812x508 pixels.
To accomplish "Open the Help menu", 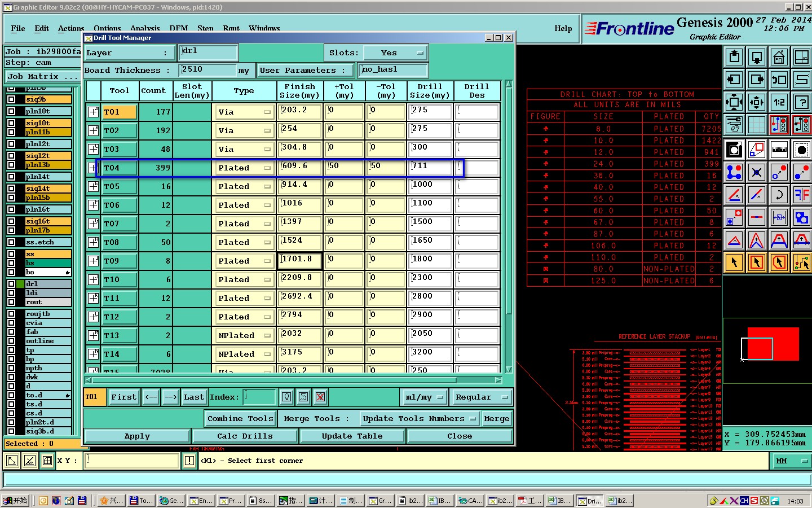I will 563,28.
